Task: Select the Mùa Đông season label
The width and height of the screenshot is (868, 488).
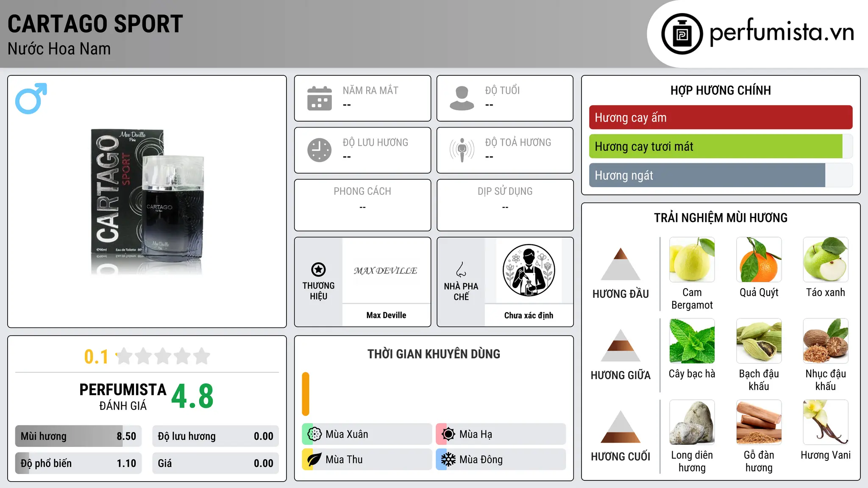Action: pos(481,460)
